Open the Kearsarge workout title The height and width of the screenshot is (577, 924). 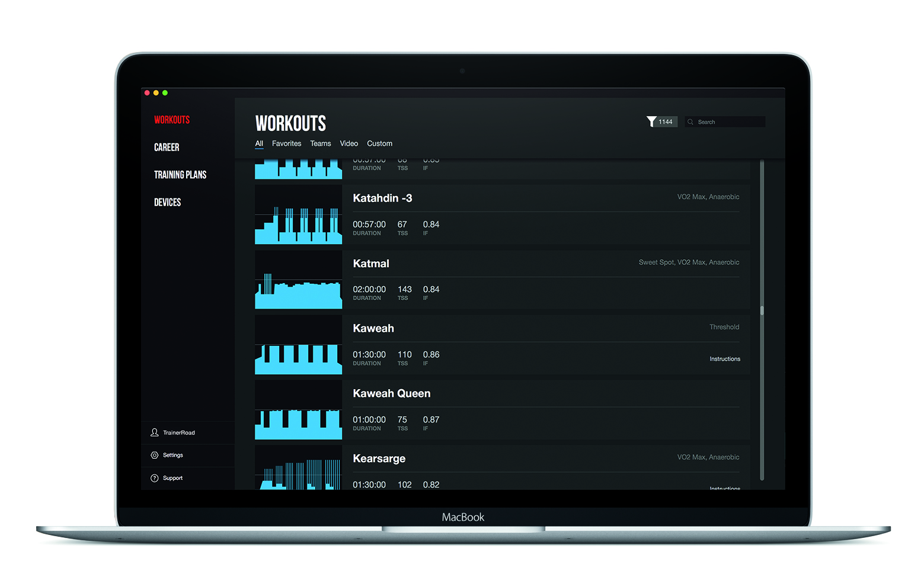pyautogui.click(x=379, y=459)
